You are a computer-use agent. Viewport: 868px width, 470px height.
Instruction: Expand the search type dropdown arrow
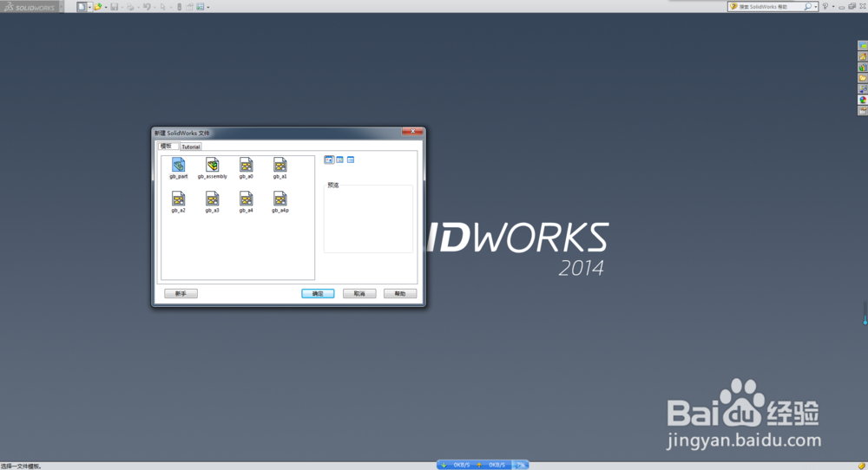coord(816,7)
